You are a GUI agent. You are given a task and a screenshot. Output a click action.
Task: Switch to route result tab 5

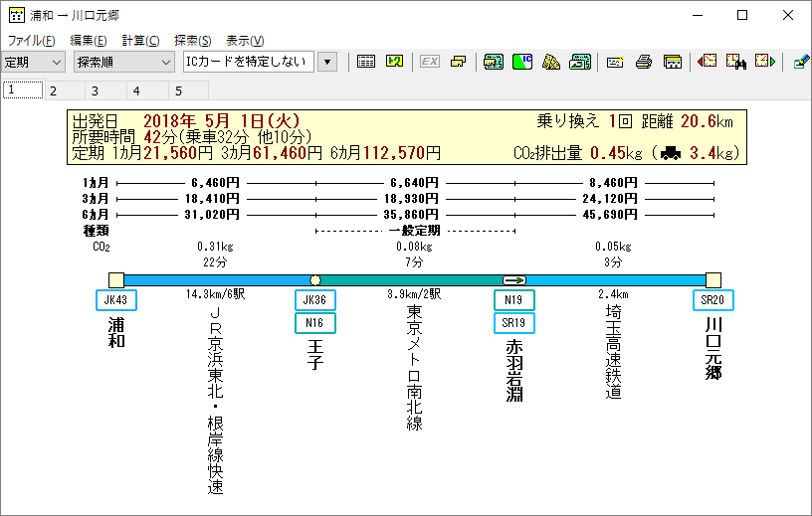click(x=189, y=91)
